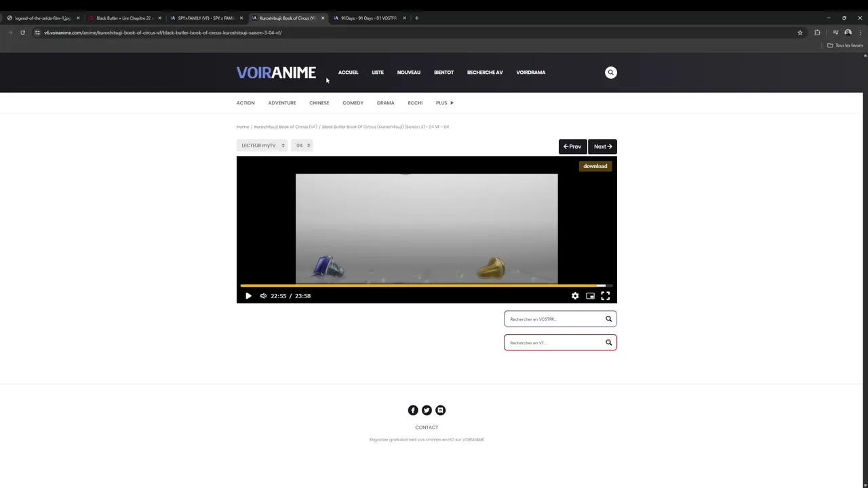This screenshot has width=868, height=488.
Task: Switch to the legend-of-the-zelda-film-1.jpg tab
Action: 42,18
